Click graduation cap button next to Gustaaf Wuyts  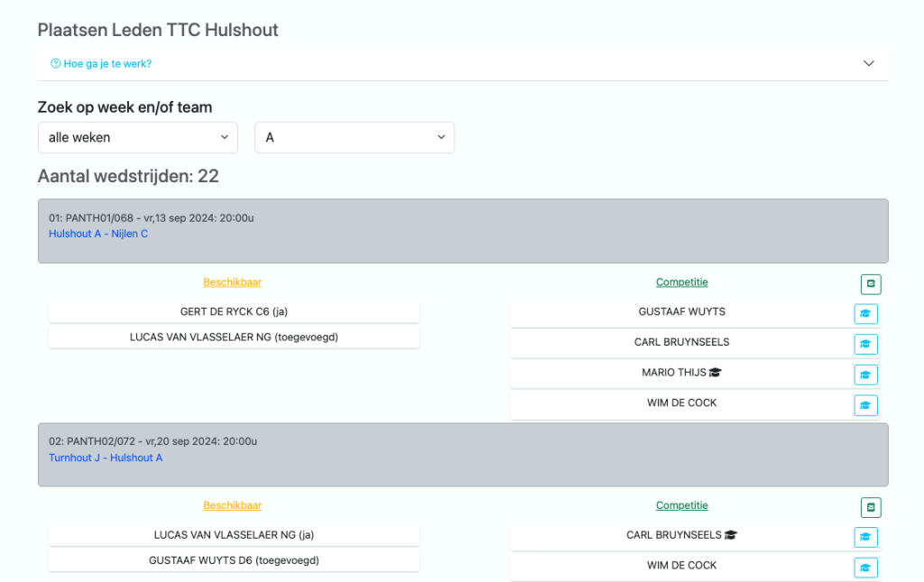click(865, 314)
